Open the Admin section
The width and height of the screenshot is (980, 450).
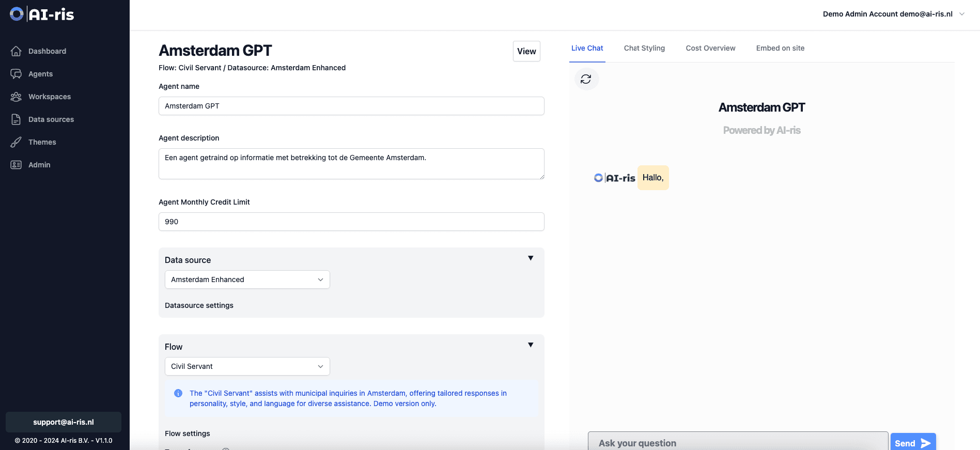tap(39, 165)
